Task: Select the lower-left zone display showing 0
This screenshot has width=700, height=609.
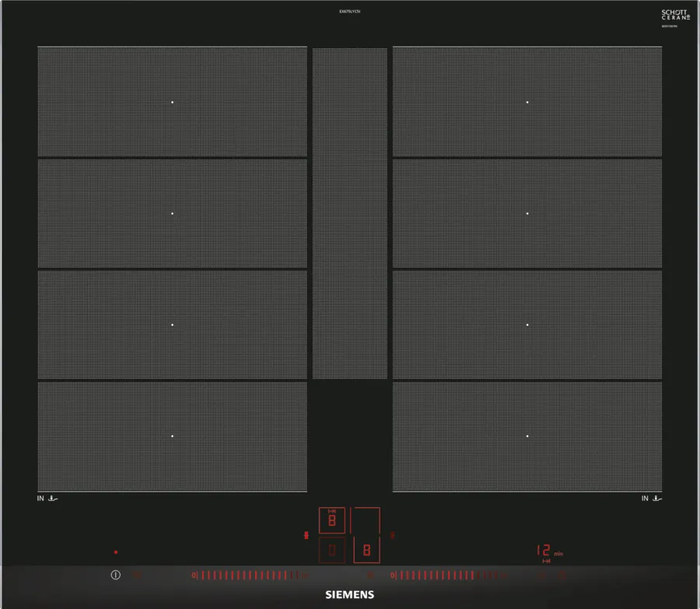Action: pos(331,550)
